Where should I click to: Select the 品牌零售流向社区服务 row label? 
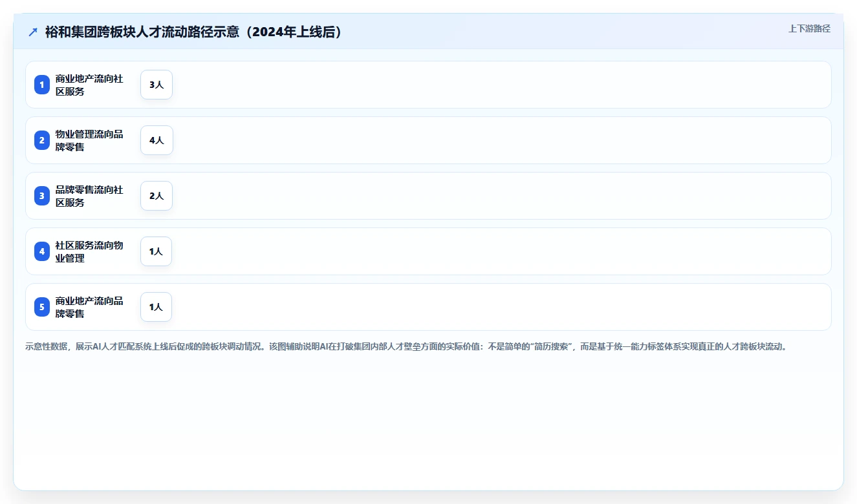point(89,196)
